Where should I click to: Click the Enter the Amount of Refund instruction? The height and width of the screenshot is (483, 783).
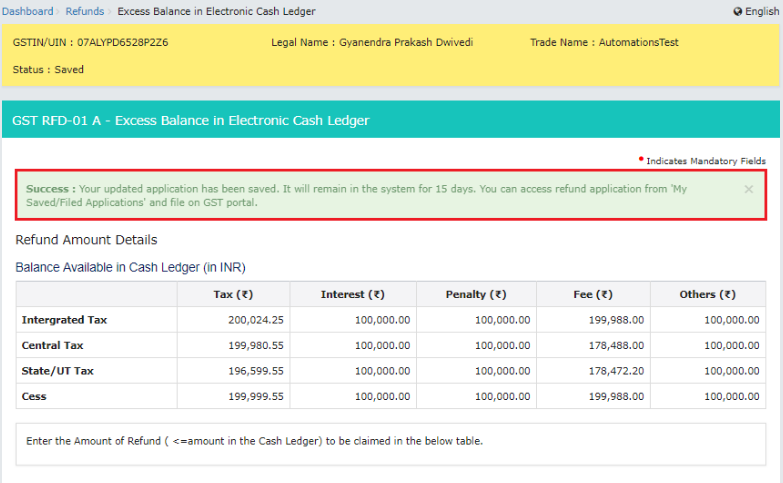click(x=254, y=441)
